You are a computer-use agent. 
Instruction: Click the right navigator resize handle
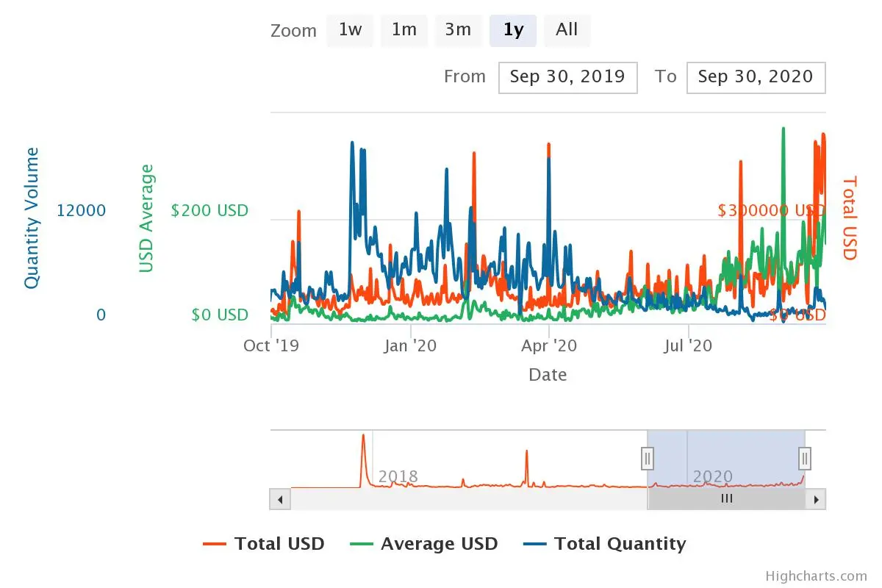[804, 458]
